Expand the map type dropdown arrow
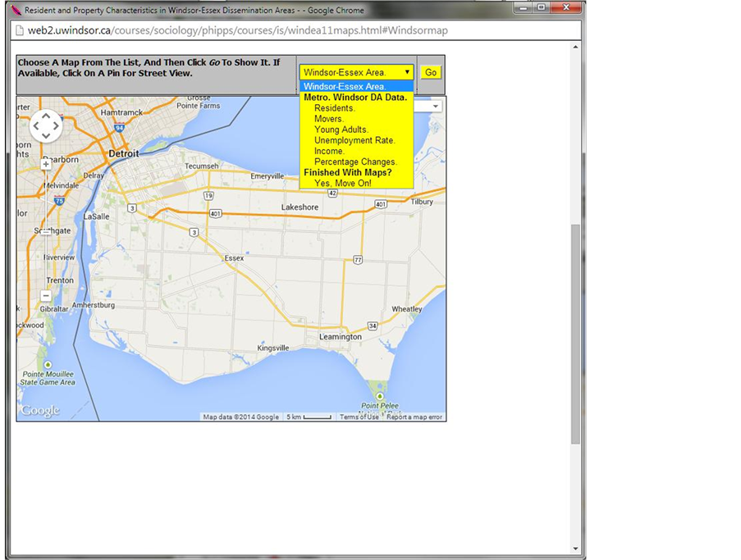This screenshot has height=560, width=741. coord(435,107)
